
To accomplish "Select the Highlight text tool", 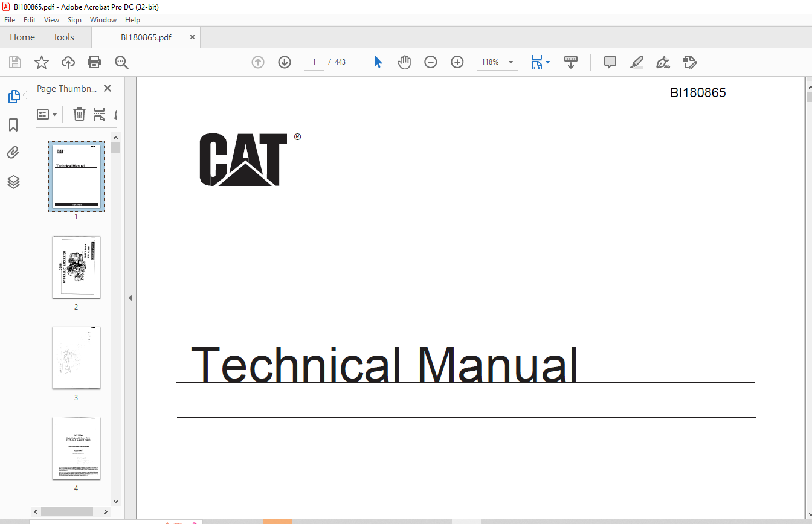I will 636,62.
